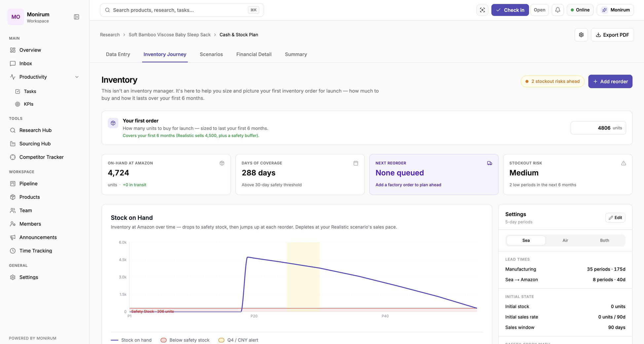Viewport: 644px width, 344px height.
Task: Open the Online status selector
Action: tap(580, 10)
